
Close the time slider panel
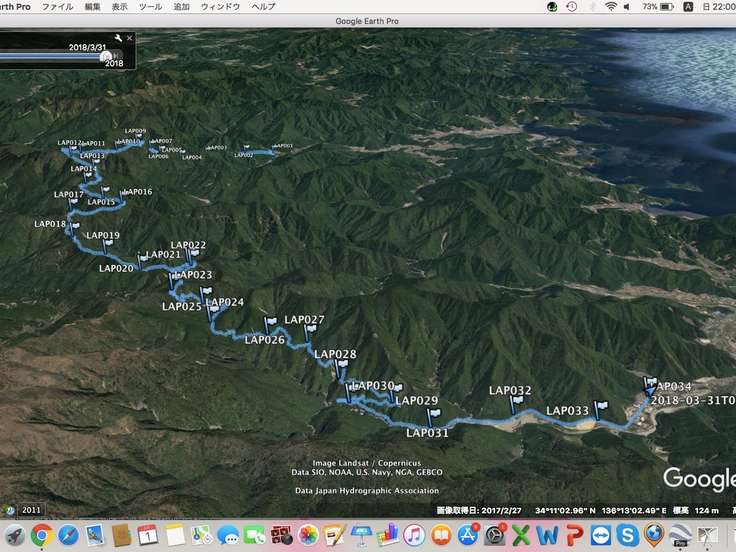click(130, 39)
